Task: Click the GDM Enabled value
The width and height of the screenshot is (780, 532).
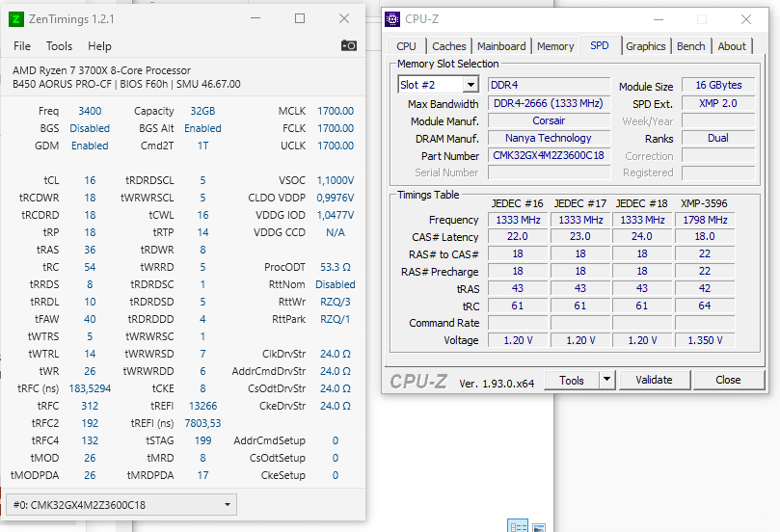Action: (x=90, y=146)
